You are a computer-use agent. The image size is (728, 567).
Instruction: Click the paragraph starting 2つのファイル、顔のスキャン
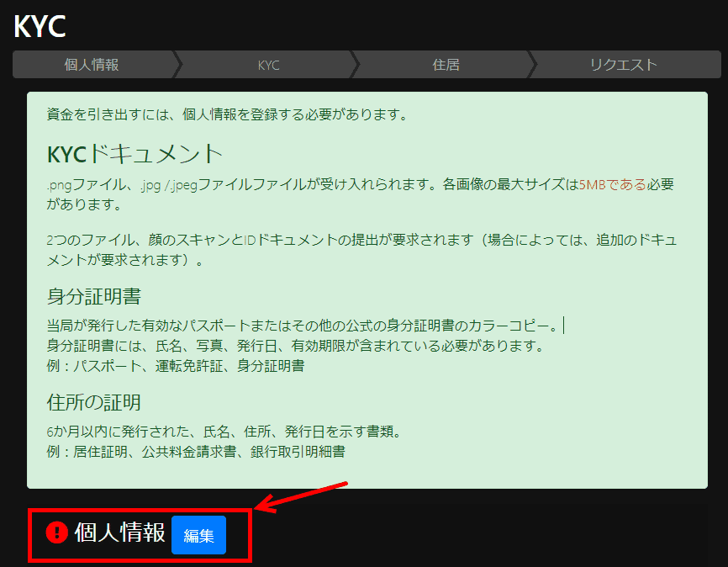pyautogui.click(x=361, y=250)
